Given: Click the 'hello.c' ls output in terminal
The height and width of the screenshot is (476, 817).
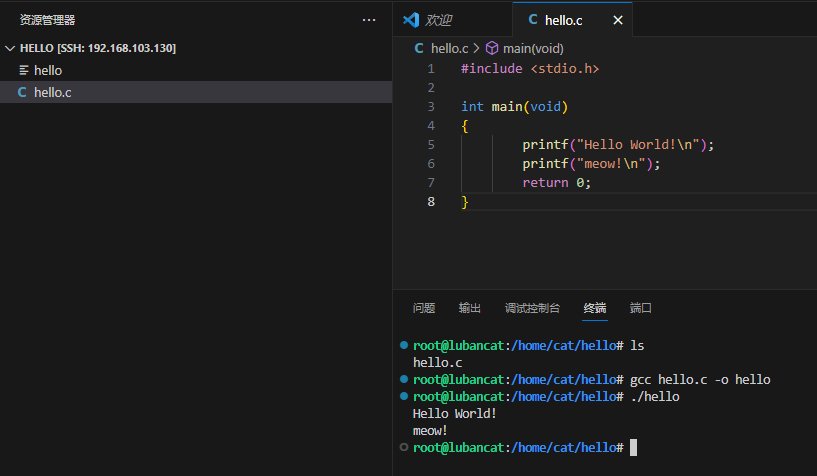Looking at the screenshot, I should (438, 362).
